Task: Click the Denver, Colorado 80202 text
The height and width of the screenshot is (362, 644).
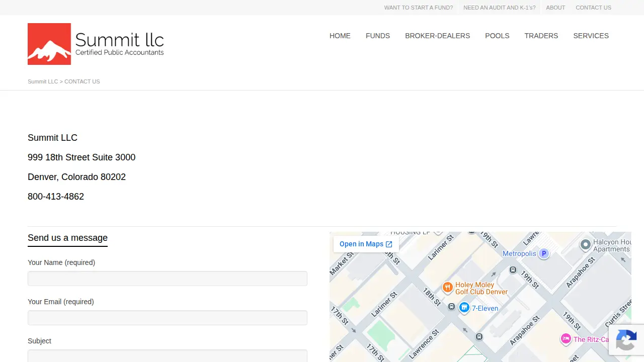Action: coord(76,177)
